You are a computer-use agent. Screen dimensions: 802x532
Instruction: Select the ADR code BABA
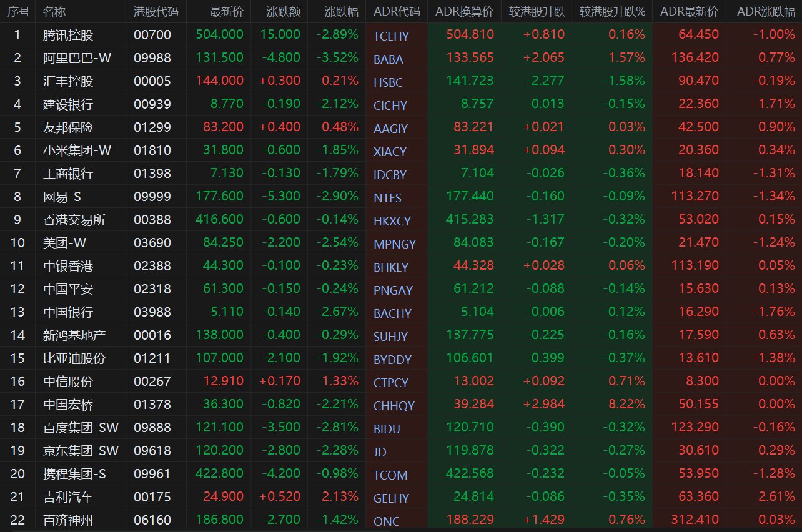[389, 59]
